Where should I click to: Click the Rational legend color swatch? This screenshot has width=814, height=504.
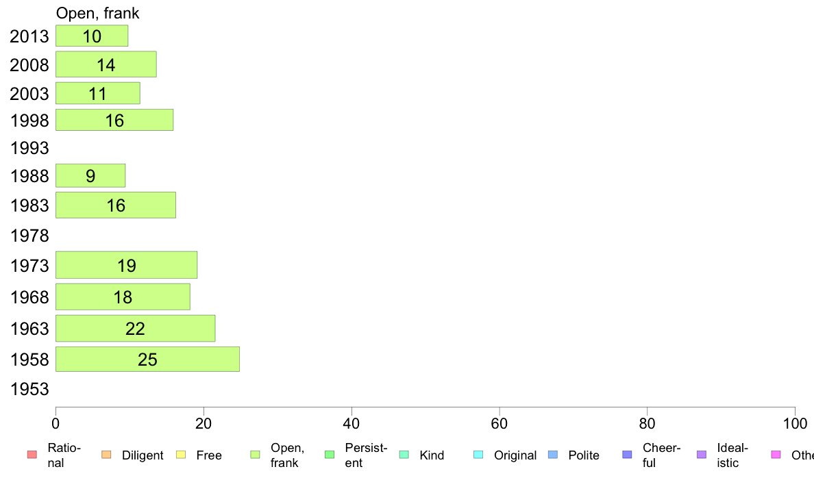click(x=32, y=455)
